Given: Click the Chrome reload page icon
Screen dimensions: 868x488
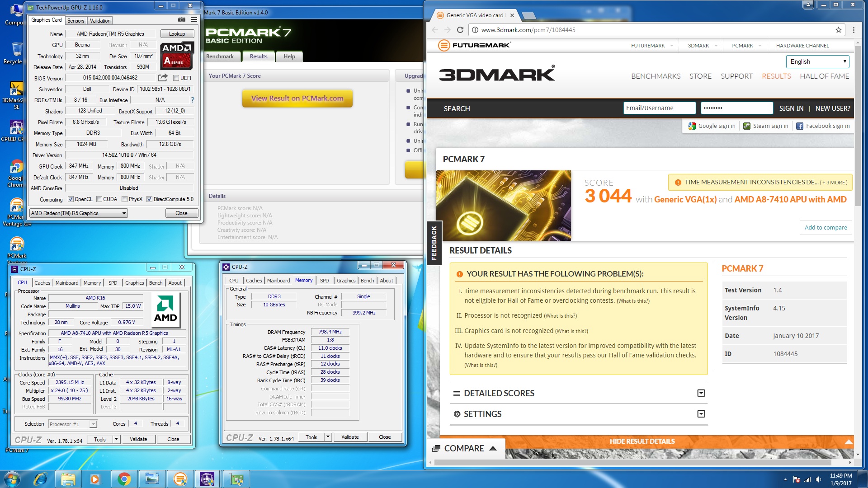Looking at the screenshot, I should (x=460, y=30).
